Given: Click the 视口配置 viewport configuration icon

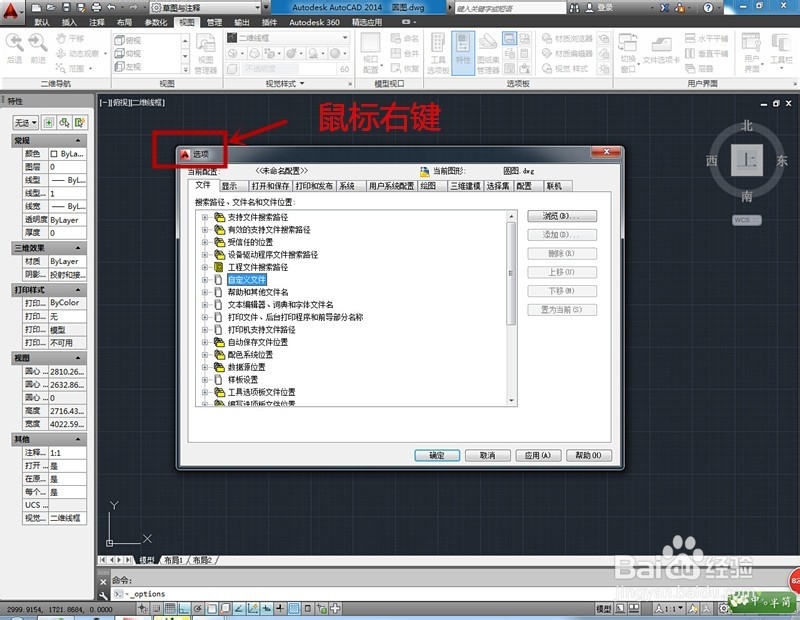Looking at the screenshot, I should [x=371, y=53].
